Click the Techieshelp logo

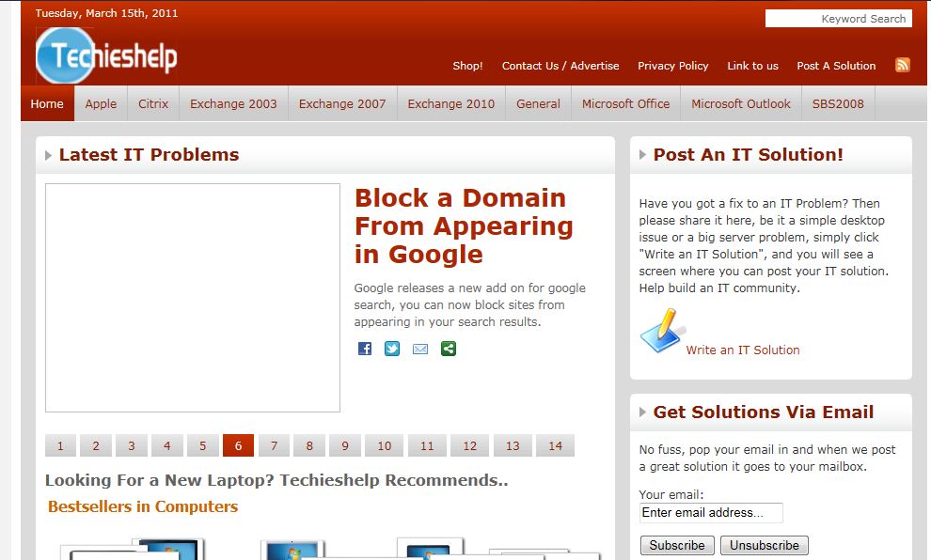coord(107,55)
